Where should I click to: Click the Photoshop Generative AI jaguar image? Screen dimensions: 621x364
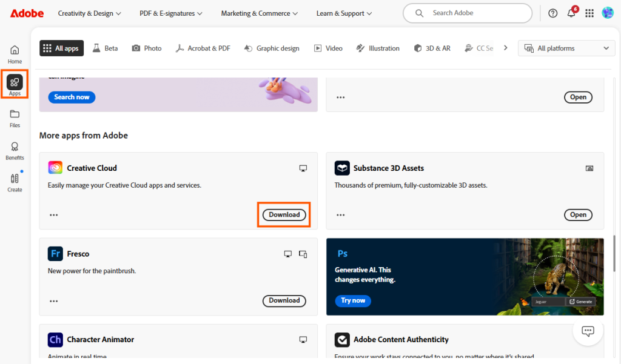tap(548, 277)
